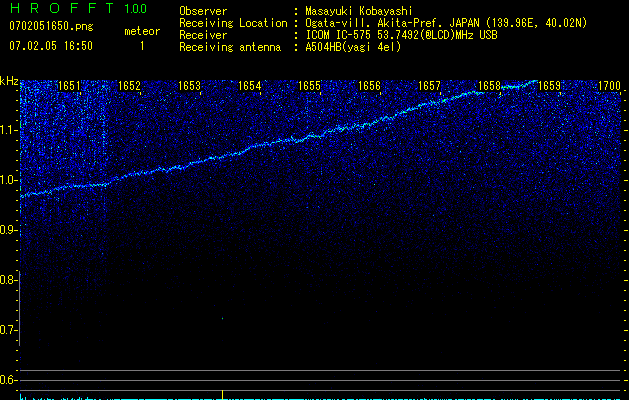Click the Receiving Location label
Viewport: 629px width, 400px height.
coord(233,23)
